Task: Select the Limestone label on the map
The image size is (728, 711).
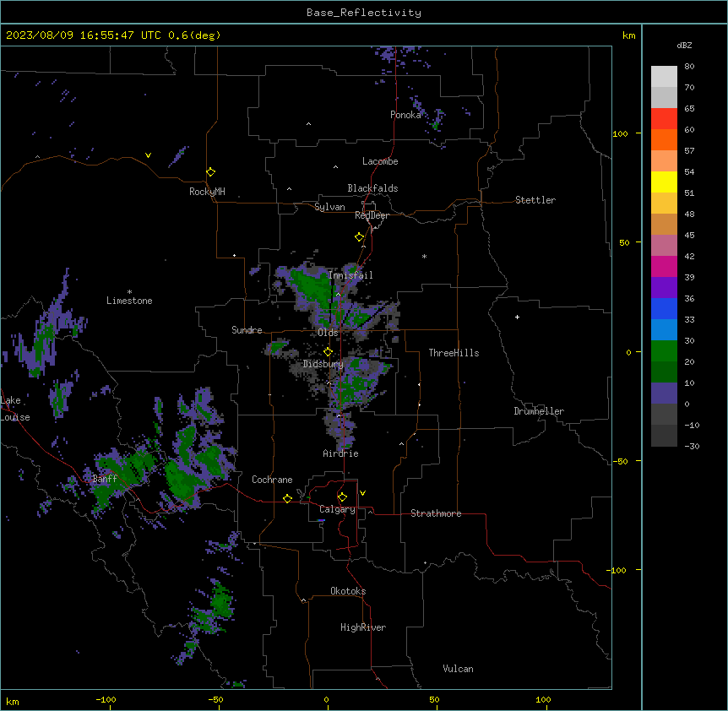Action: (x=129, y=301)
